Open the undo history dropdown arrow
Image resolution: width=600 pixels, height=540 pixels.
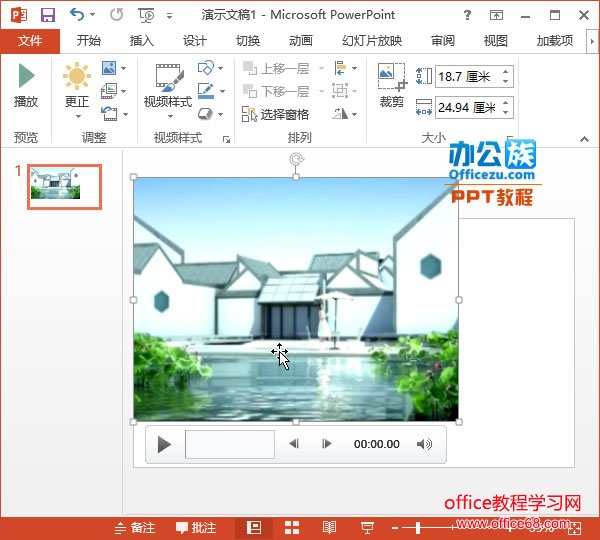click(92, 15)
